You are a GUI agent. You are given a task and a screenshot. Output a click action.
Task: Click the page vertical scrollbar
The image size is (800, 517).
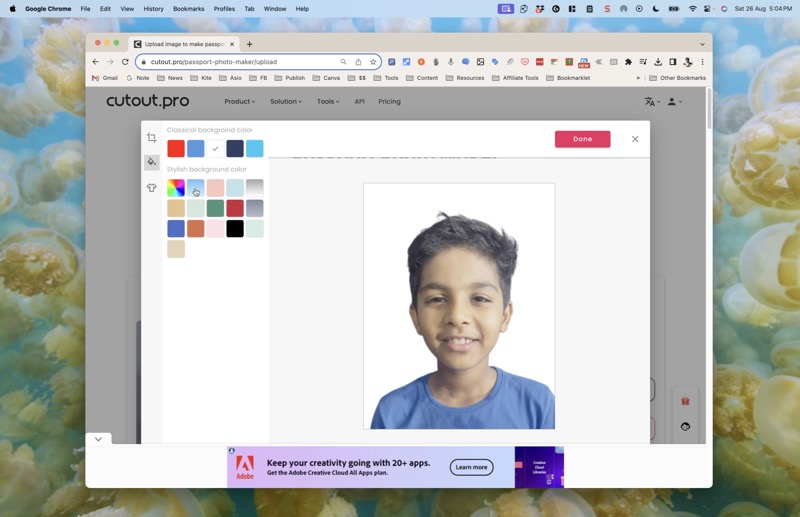[x=709, y=108]
